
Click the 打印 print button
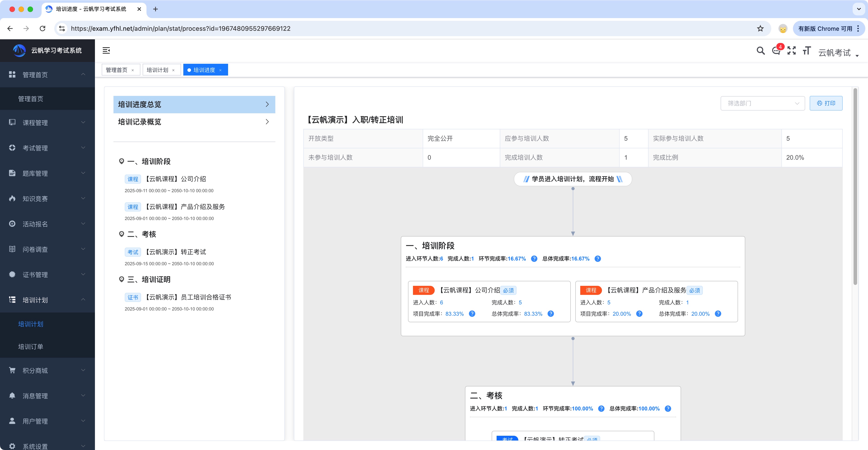tap(826, 104)
